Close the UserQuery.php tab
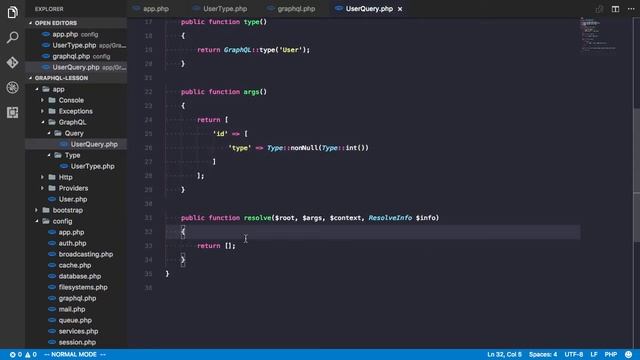The height and width of the screenshot is (360, 640). tap(400, 9)
